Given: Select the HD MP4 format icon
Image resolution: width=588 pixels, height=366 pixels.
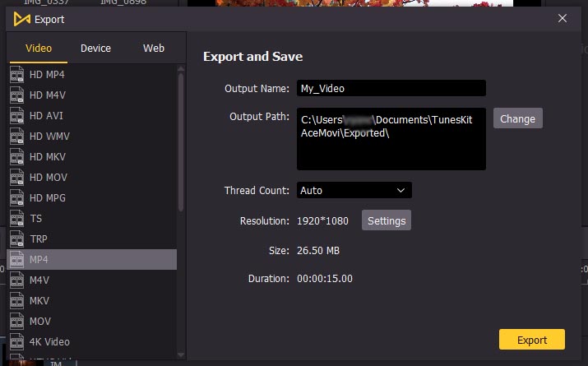Looking at the screenshot, I should pos(17,75).
